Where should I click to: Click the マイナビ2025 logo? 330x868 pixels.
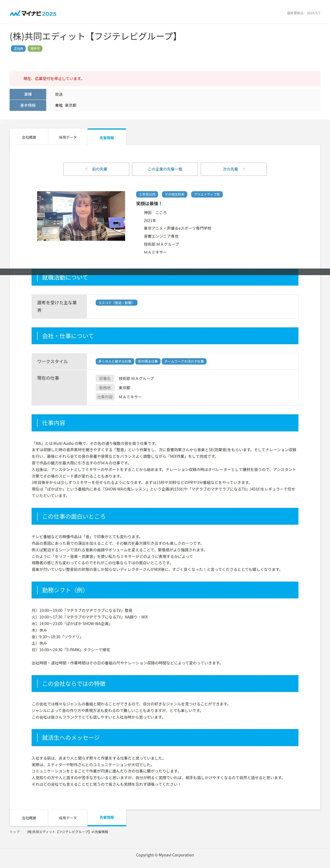click(x=33, y=13)
